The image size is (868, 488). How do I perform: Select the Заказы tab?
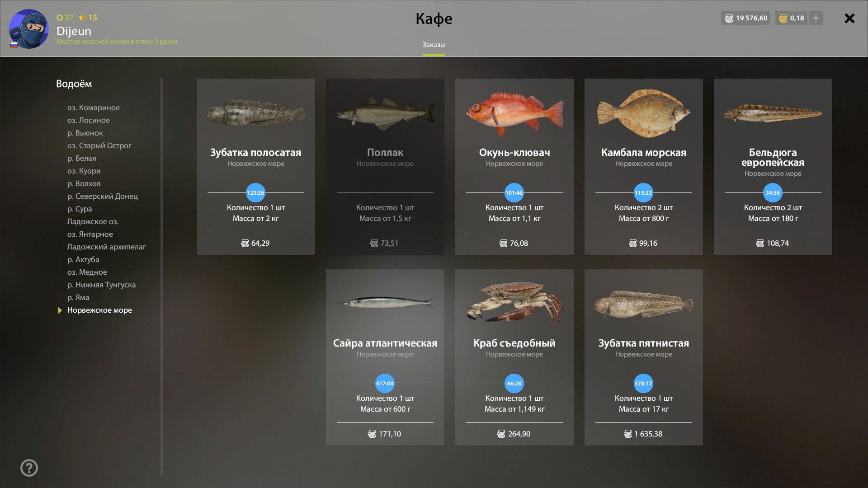click(x=434, y=45)
